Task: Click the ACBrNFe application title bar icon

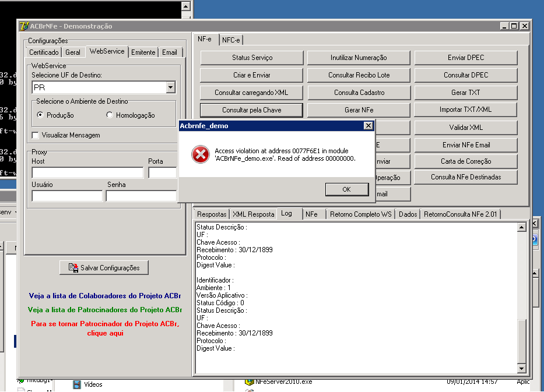Action: tap(24, 26)
